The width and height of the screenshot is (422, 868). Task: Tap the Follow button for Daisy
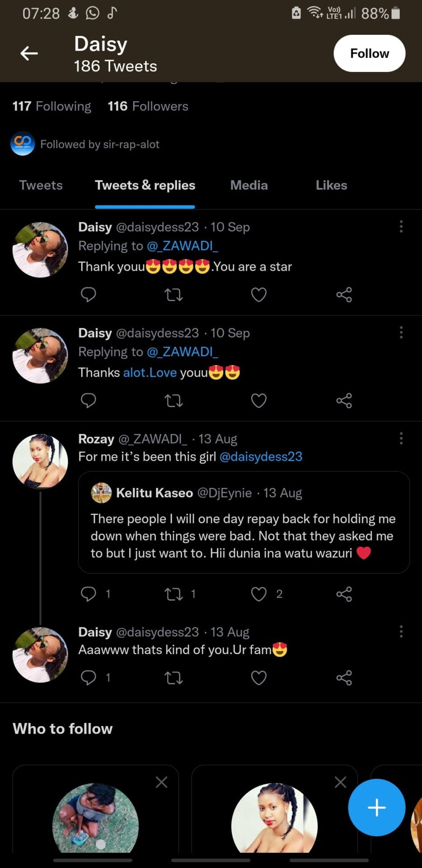(369, 53)
